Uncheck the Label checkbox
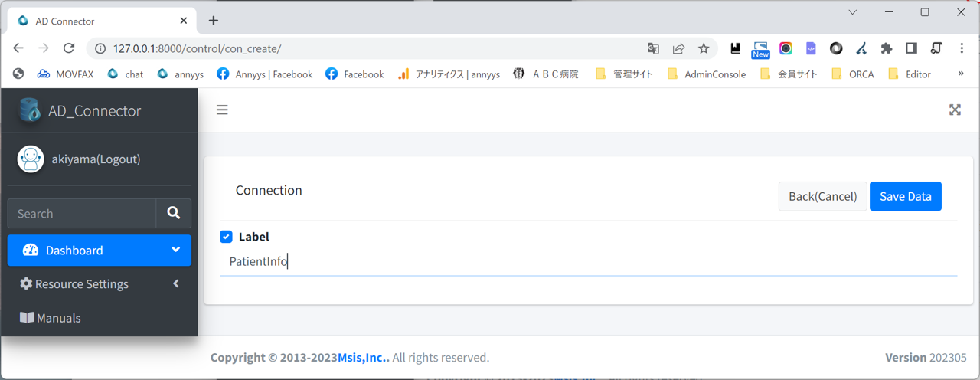 click(226, 237)
